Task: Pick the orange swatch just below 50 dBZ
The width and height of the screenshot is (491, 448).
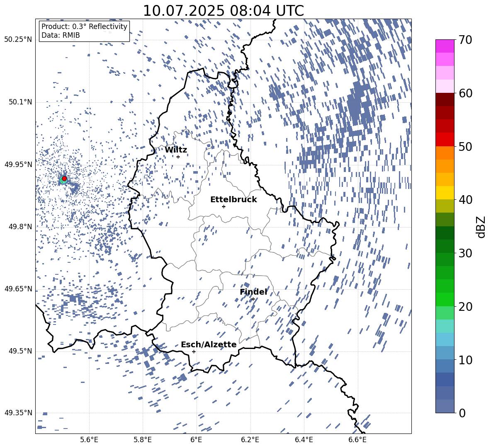Action: coord(445,153)
